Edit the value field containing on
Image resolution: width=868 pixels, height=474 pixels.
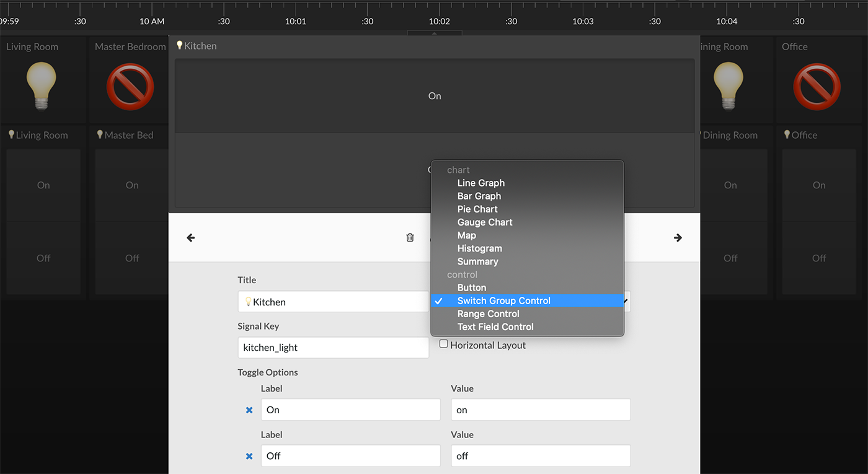click(541, 410)
